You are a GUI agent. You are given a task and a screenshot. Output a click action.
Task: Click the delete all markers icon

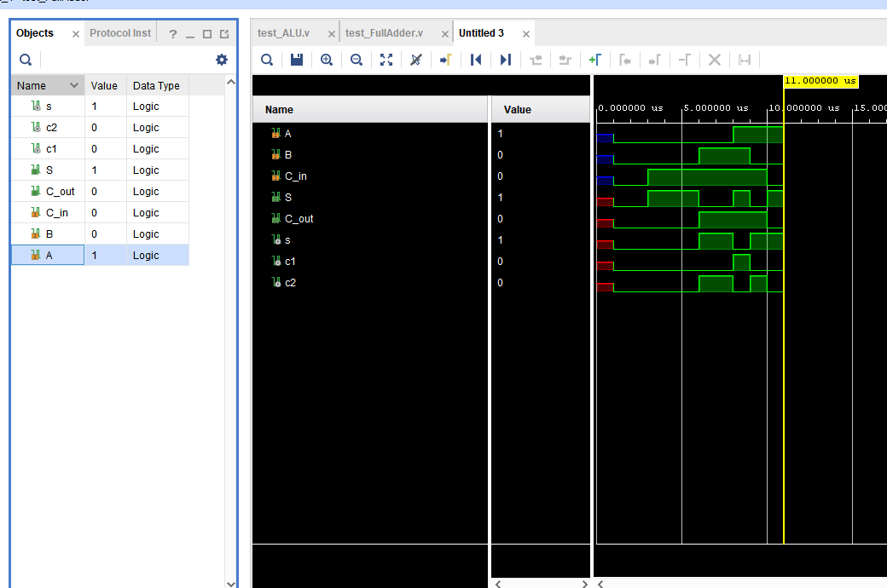715,60
